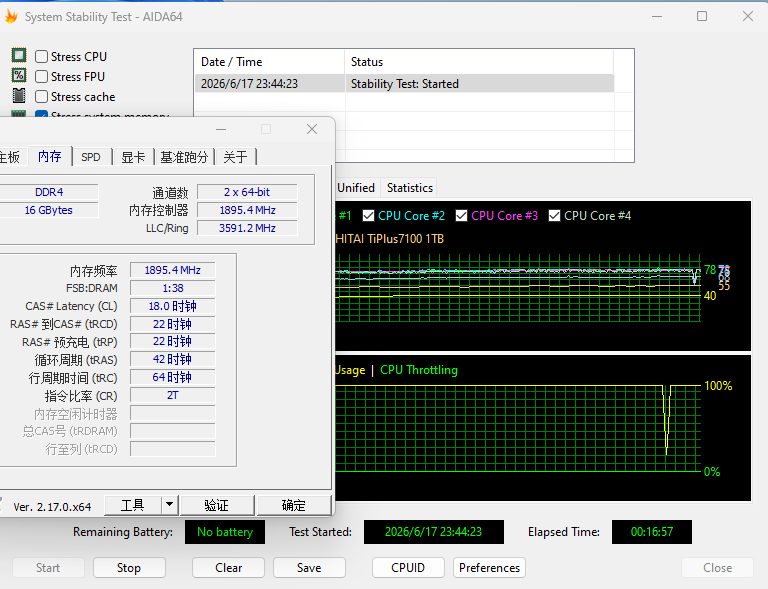The height and width of the screenshot is (589, 768).
Task: Toggle the CPU Core #3 checkbox
Action: [461, 216]
